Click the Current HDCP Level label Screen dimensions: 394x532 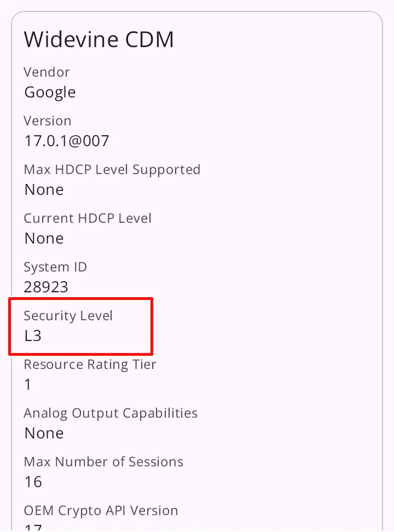(x=87, y=218)
